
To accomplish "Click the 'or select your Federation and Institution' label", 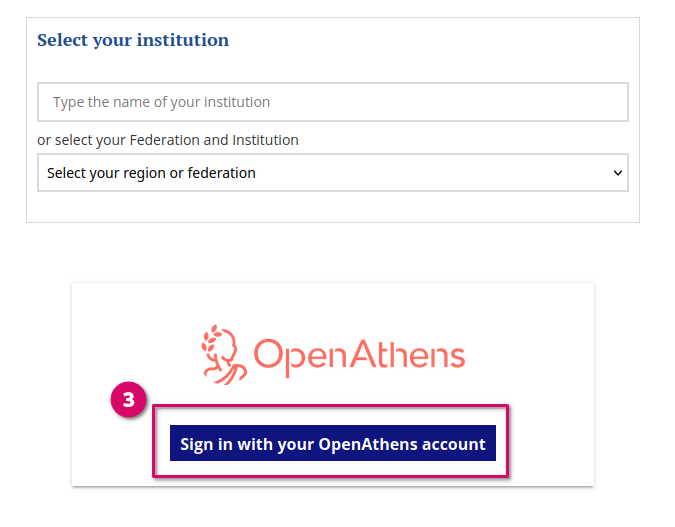I will [168, 140].
